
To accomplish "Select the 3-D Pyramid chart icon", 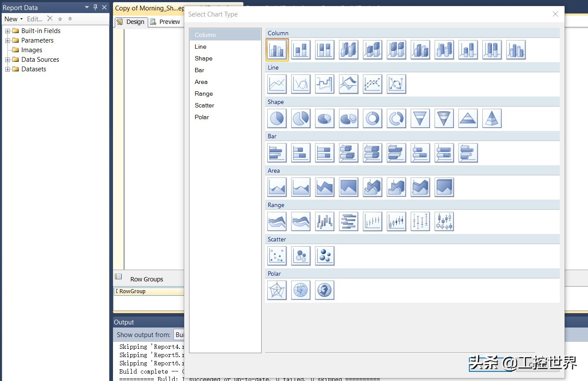I will click(x=492, y=118).
